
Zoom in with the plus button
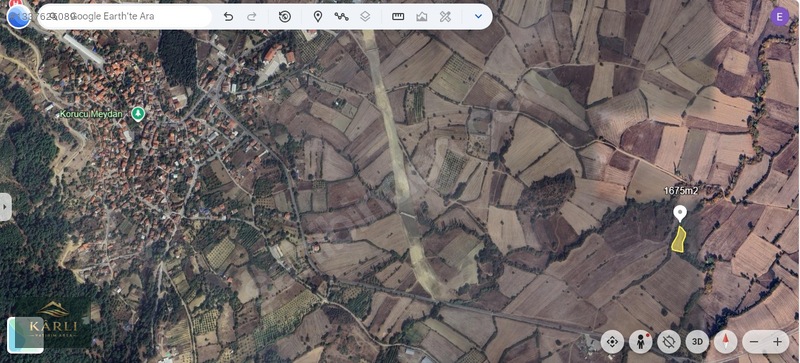[778, 342]
